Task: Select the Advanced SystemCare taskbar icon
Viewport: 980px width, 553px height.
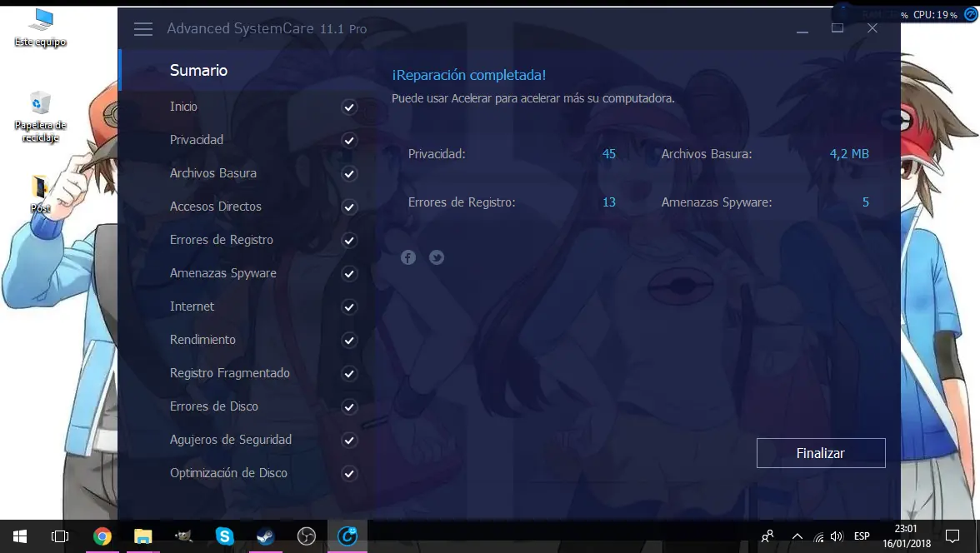Action: pyautogui.click(x=347, y=536)
